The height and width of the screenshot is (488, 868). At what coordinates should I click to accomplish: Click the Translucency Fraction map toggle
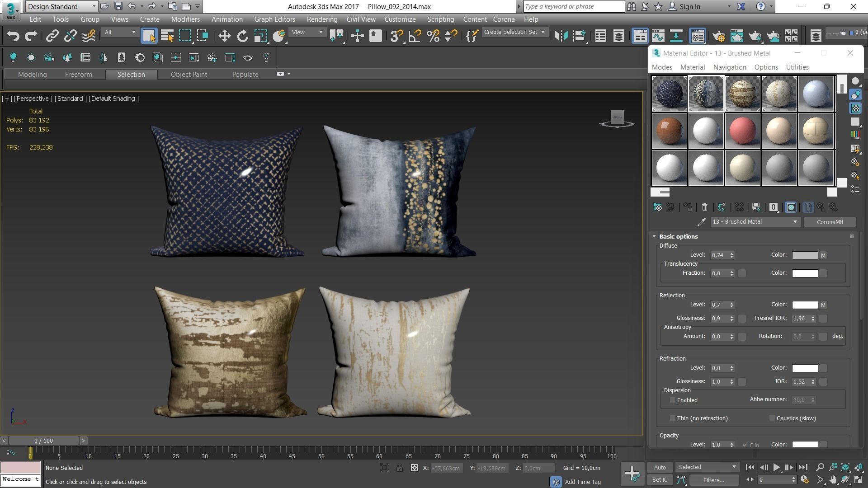pos(742,273)
